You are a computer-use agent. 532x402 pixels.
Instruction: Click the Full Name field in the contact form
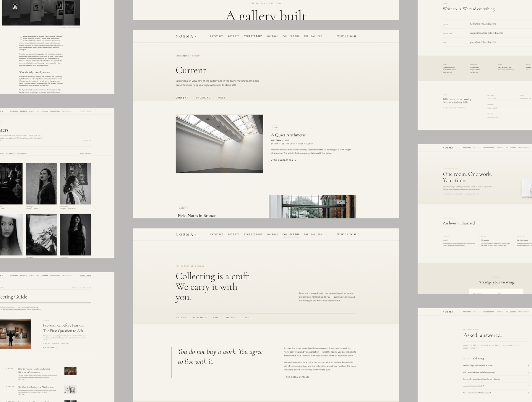[x=502, y=99]
